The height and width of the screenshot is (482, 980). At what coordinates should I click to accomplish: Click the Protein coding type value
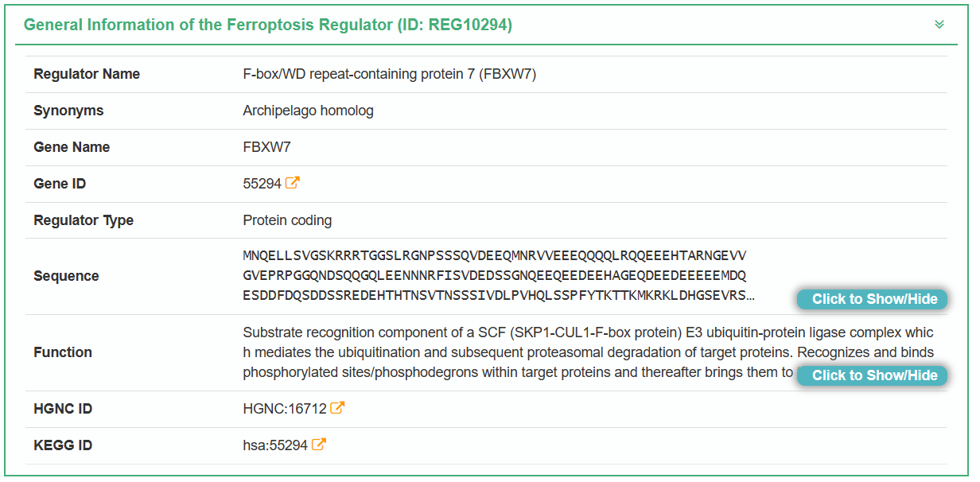pos(287,220)
